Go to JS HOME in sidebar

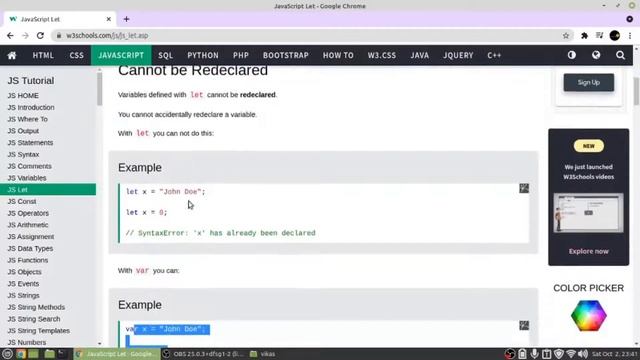[23, 96]
